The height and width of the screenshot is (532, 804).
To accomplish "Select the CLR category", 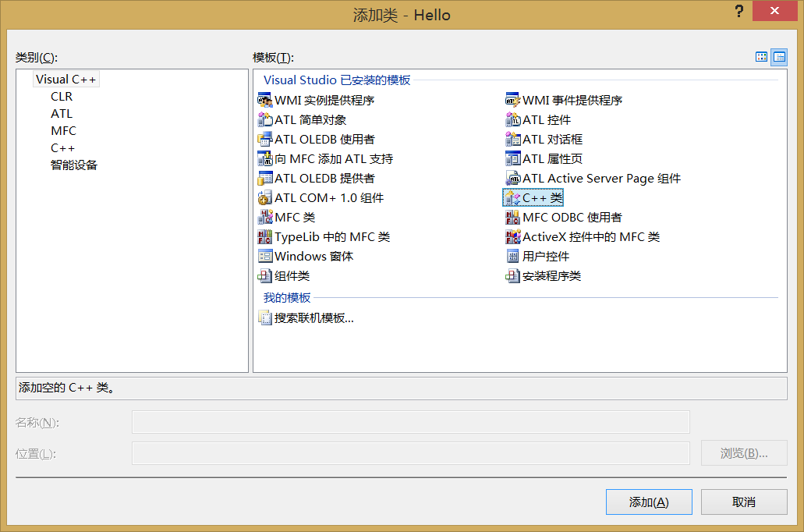I will [x=62, y=97].
